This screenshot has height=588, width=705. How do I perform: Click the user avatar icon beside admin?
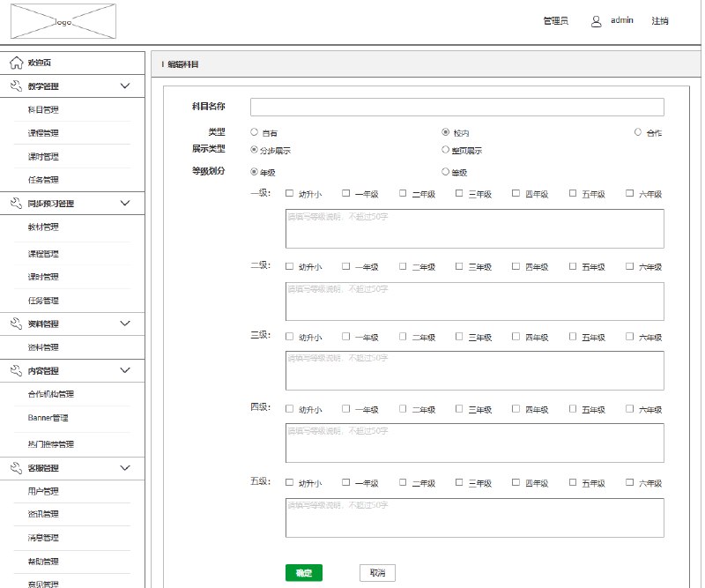(597, 21)
